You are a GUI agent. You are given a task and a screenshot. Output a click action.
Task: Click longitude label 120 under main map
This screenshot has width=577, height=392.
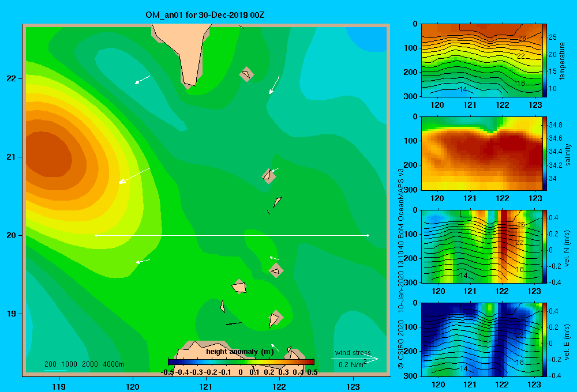pos(133,387)
